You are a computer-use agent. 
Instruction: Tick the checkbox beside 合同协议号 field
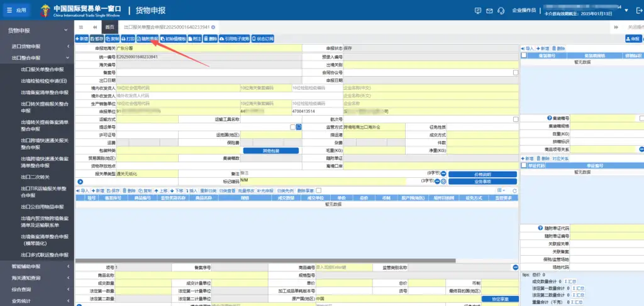tap(516, 72)
